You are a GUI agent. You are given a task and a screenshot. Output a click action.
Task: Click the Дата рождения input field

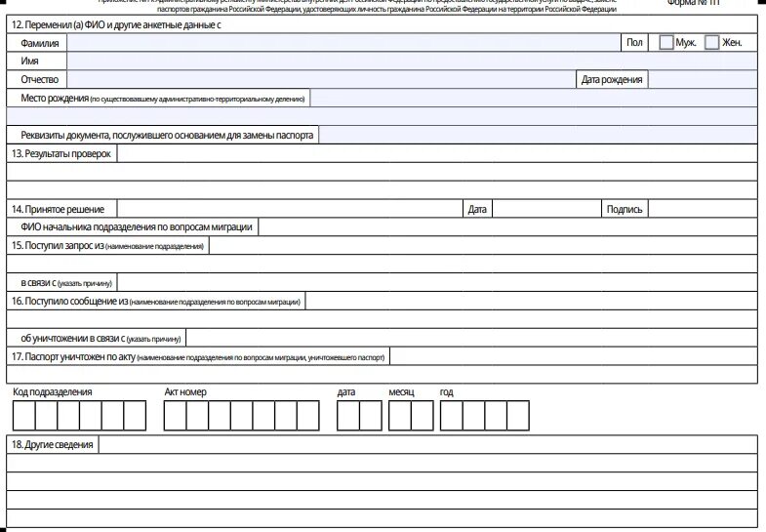(x=703, y=80)
